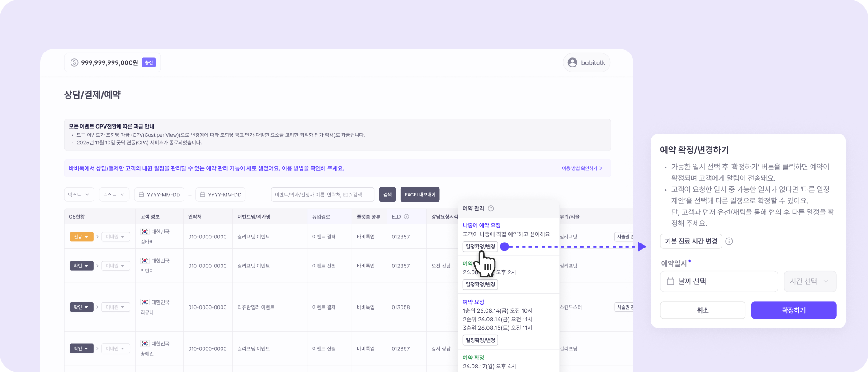Click the calendar icon in 날짜 선택 field
The height and width of the screenshot is (372, 868).
pos(670,281)
